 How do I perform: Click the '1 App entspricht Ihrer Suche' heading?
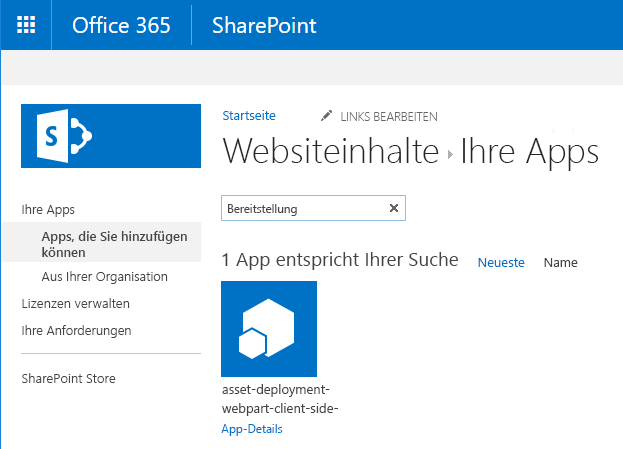[340, 260]
